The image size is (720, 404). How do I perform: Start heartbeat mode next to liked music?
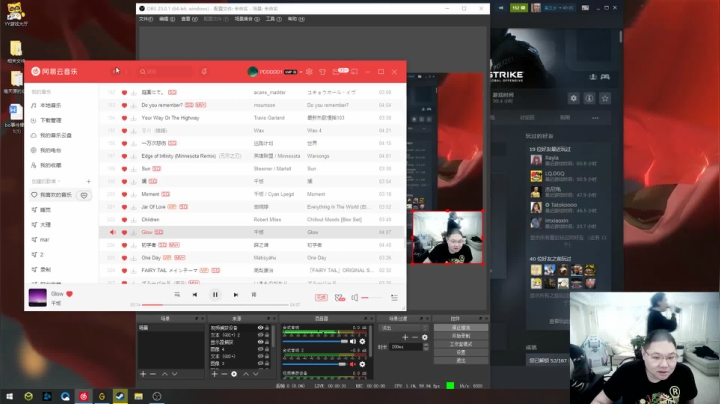(x=84, y=195)
